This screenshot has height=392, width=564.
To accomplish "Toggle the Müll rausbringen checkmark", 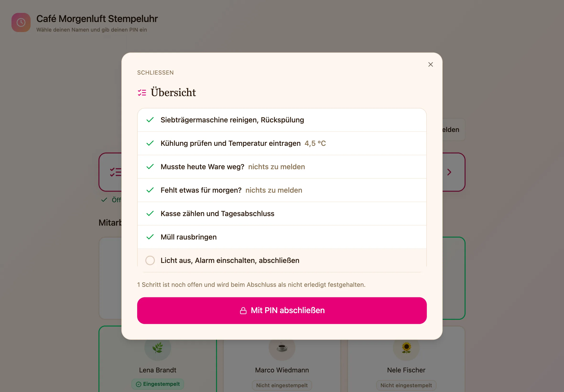I will pos(150,237).
